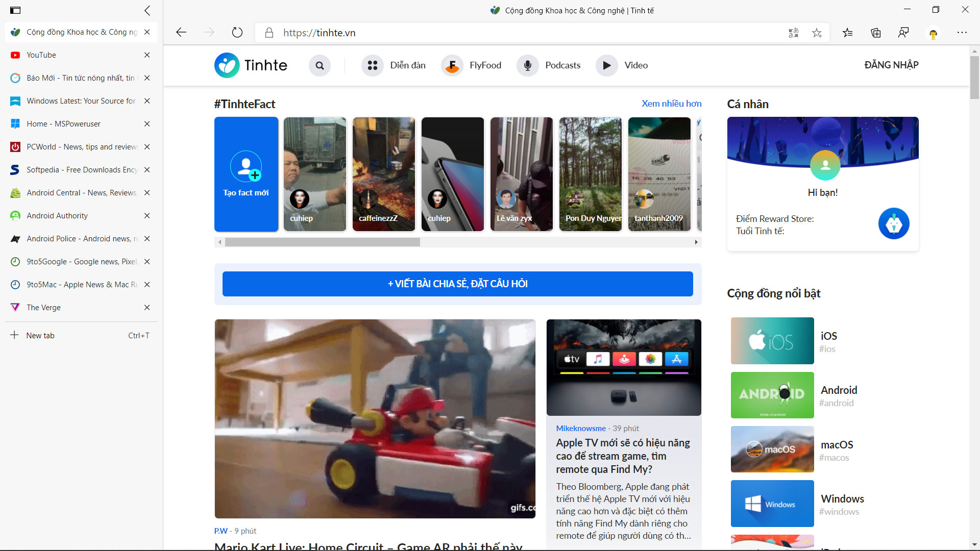Open a New tab
This screenshot has width=980, height=551.
(x=81, y=335)
